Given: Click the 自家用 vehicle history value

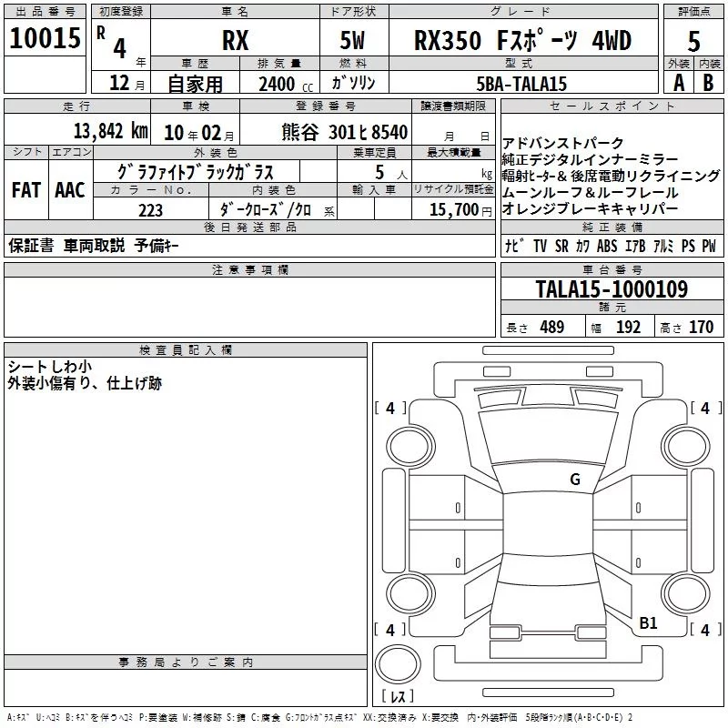Looking at the screenshot, I should tap(195, 84).
